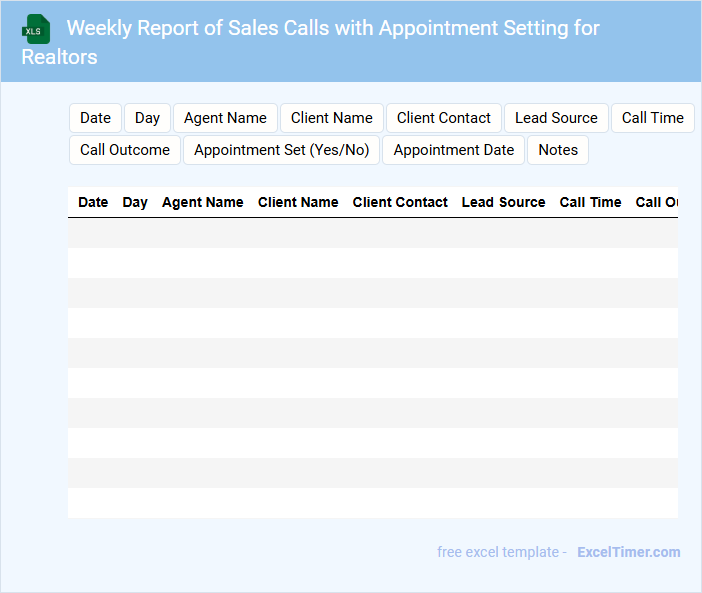Screen dimensions: 702x593
Task: Select the Notes tag button
Action: (558, 150)
